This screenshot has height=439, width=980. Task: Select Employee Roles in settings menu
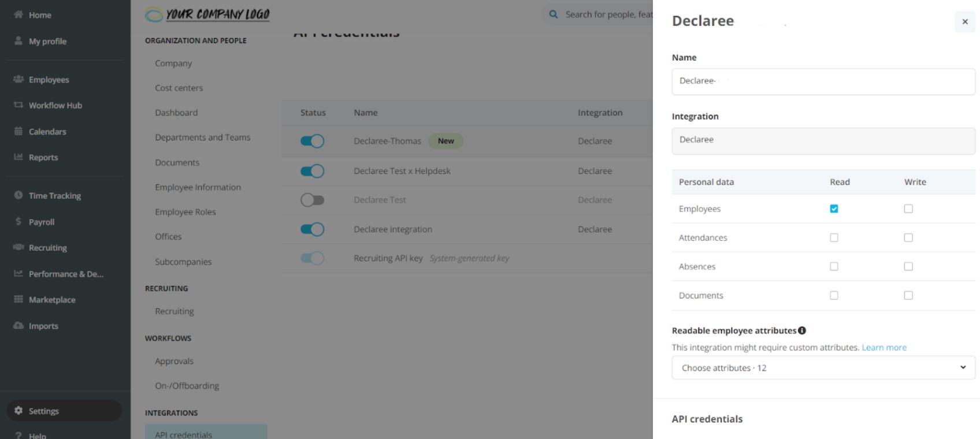[x=185, y=212]
